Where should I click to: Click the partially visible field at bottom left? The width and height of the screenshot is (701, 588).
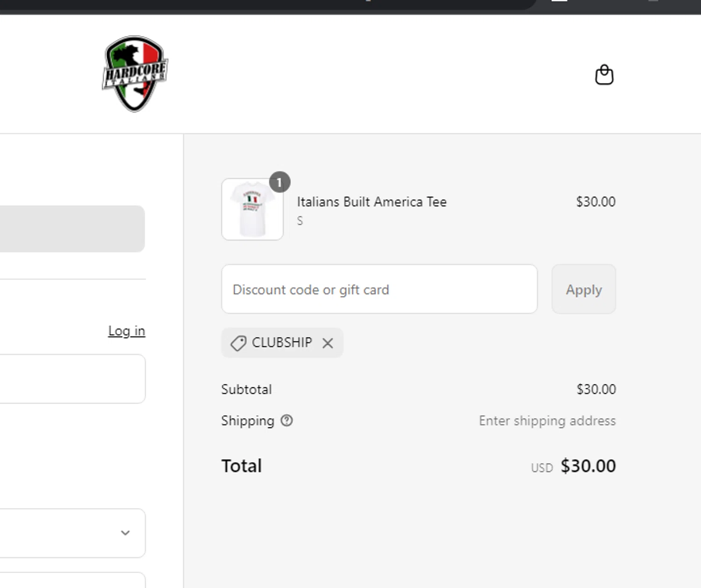point(70,581)
